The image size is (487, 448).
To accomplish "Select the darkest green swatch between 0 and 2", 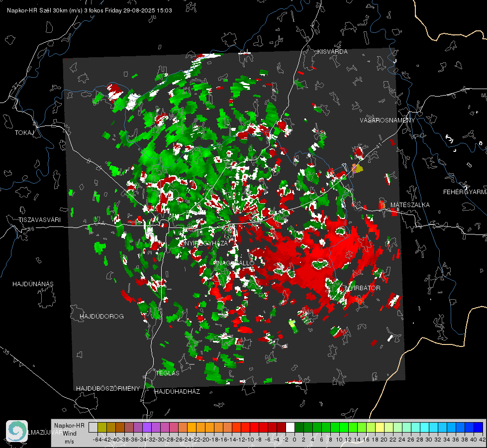I will (299, 428).
